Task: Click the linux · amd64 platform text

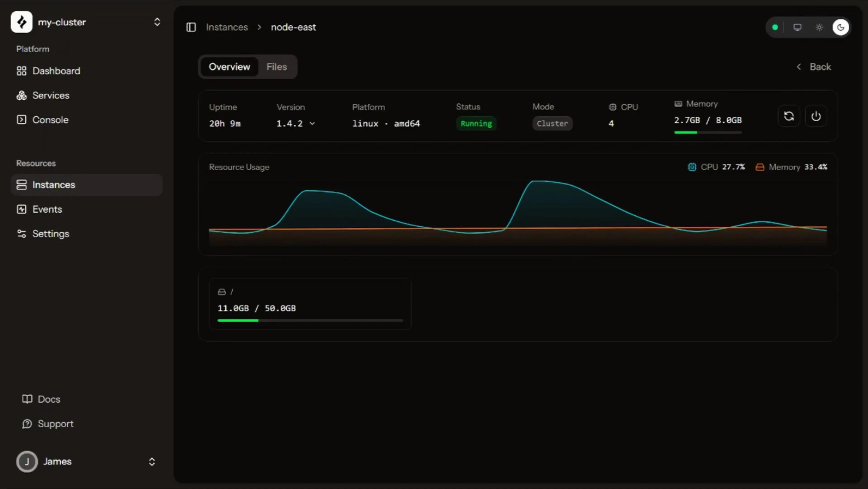Action: point(386,123)
